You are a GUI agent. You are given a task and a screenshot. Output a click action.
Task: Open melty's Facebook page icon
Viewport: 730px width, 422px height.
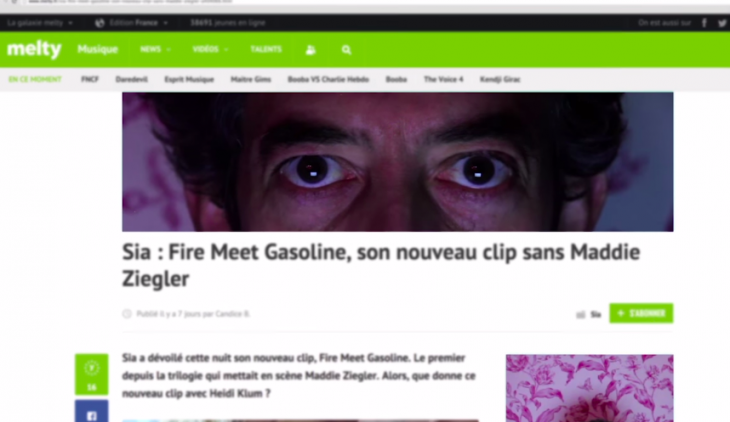coord(704,22)
